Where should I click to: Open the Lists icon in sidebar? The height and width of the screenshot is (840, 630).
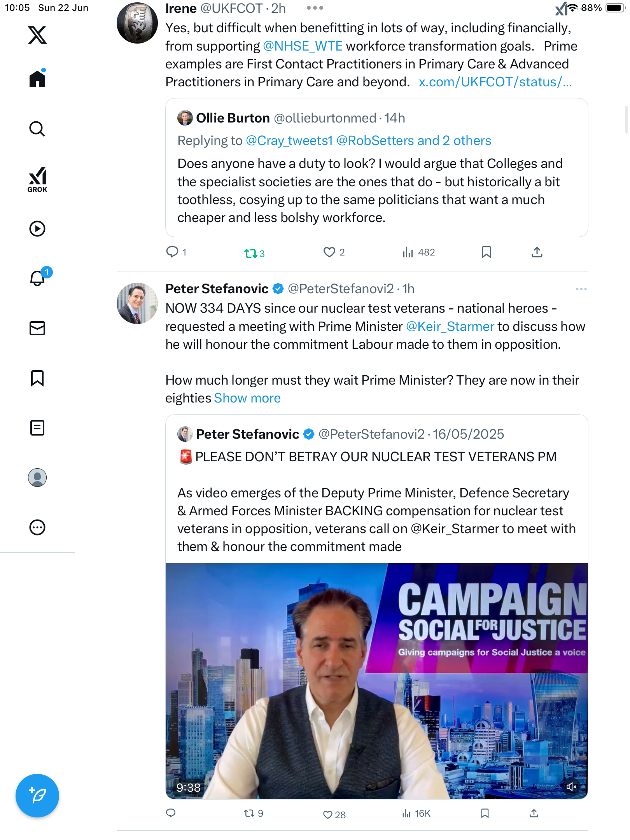37,428
